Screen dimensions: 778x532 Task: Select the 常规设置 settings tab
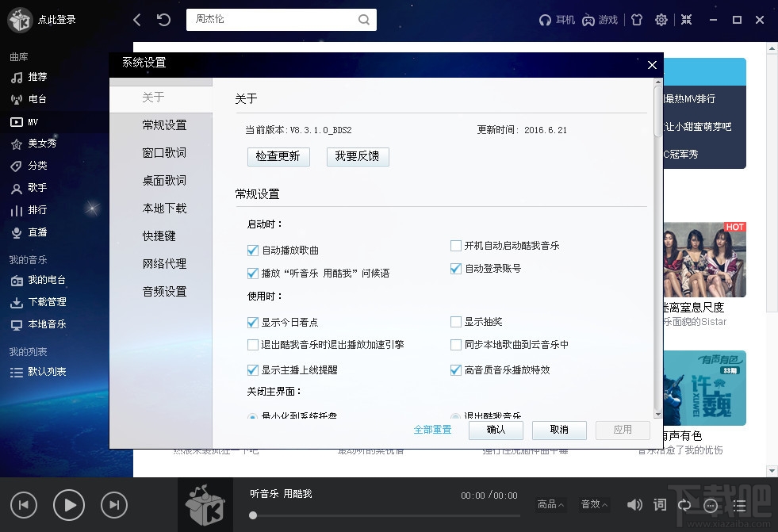[x=164, y=125]
